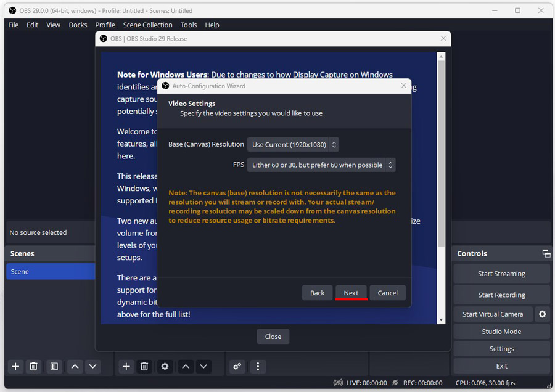The height and width of the screenshot is (392, 555).
Task: Enable Studio Mode
Action: pos(501,332)
